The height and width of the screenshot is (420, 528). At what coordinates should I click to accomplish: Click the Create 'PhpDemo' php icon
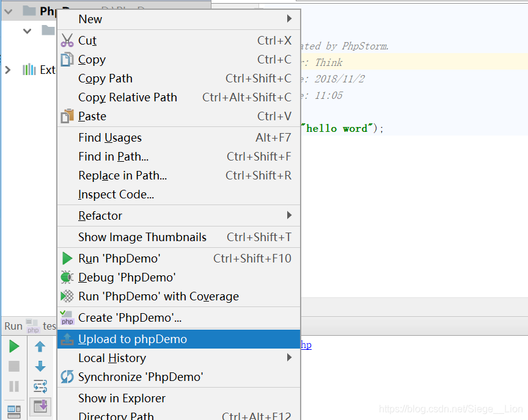(x=67, y=318)
